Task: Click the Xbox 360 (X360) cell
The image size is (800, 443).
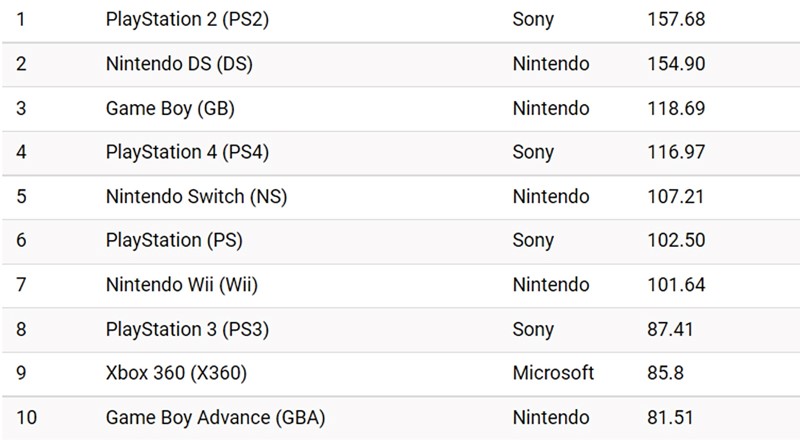Action: 176,373
